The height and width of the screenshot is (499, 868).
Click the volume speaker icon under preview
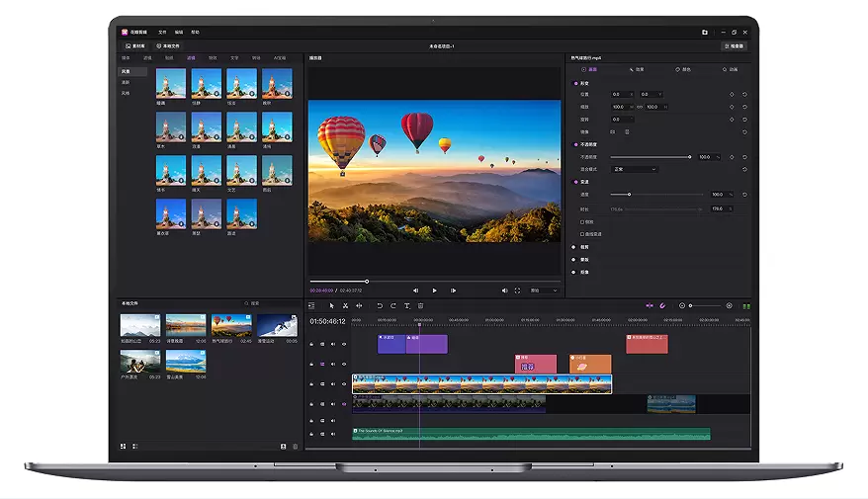(x=504, y=291)
